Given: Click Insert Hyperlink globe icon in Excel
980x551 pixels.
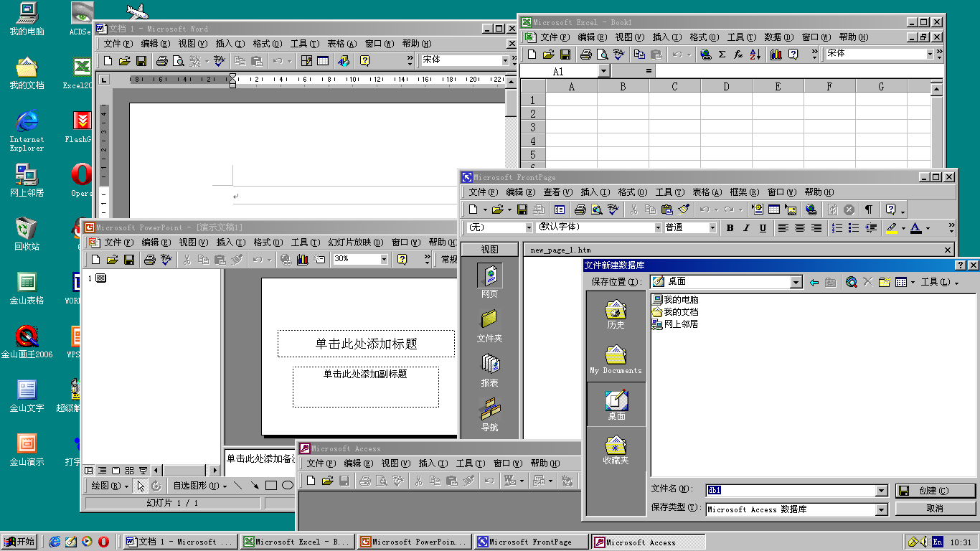Looking at the screenshot, I should click(706, 54).
